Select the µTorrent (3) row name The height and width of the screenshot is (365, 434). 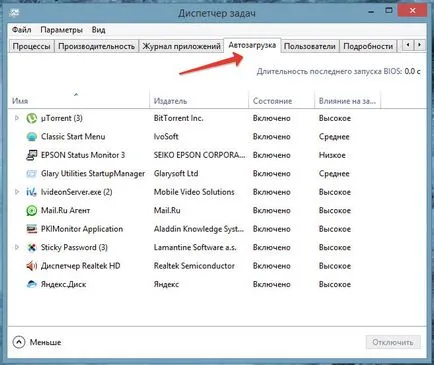[62, 118]
